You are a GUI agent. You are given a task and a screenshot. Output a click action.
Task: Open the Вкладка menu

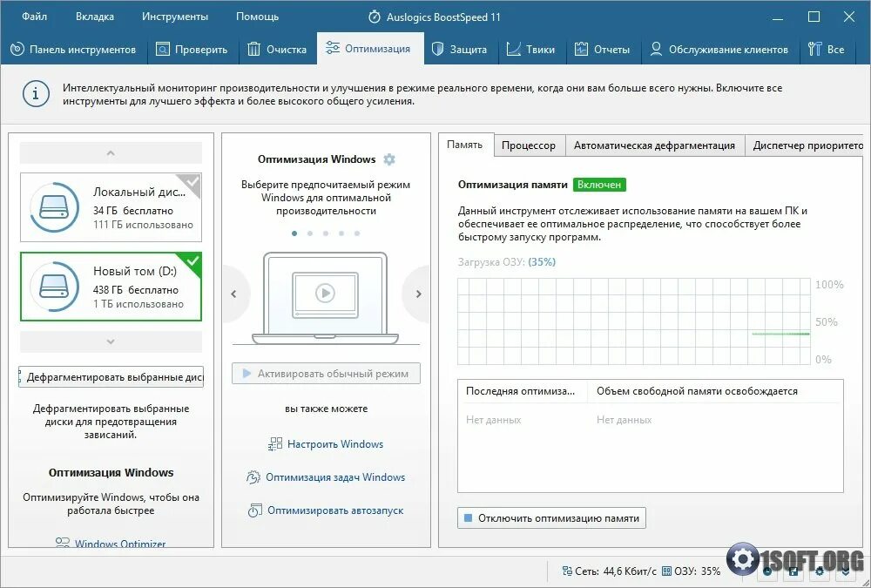[x=95, y=17]
